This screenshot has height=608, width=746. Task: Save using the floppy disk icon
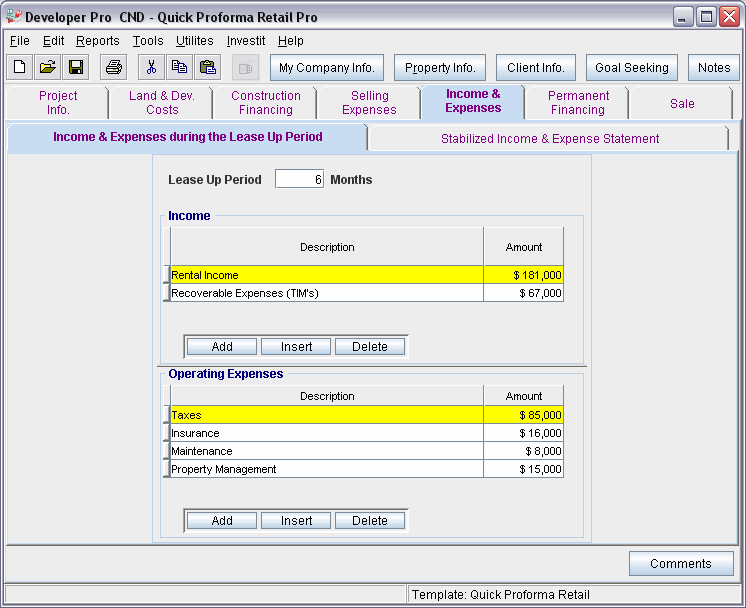[76, 67]
